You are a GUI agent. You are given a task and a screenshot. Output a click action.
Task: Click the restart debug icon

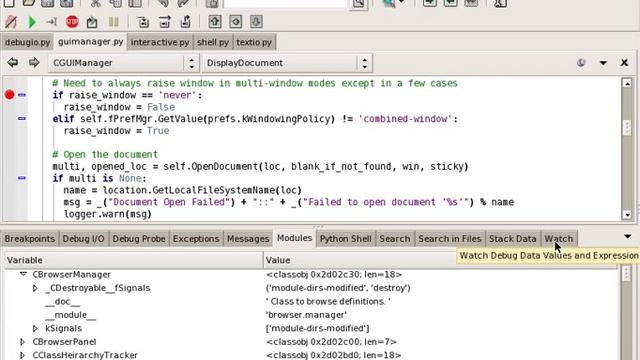coord(92,22)
